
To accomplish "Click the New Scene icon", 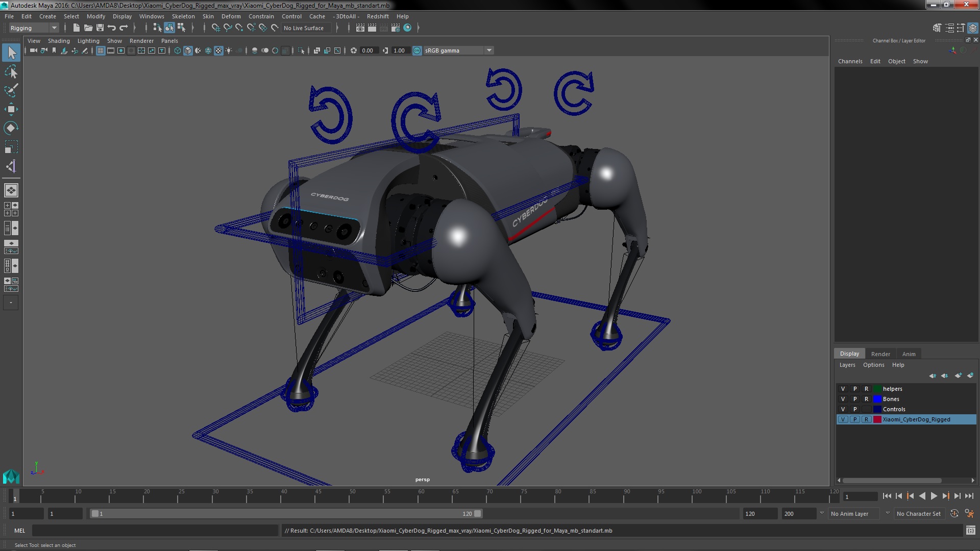I will 77,28.
